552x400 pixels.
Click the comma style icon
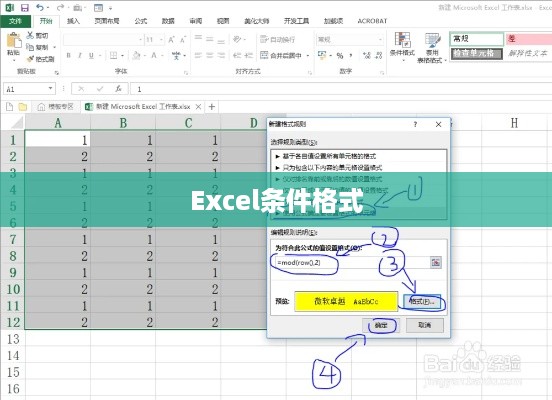click(351, 55)
